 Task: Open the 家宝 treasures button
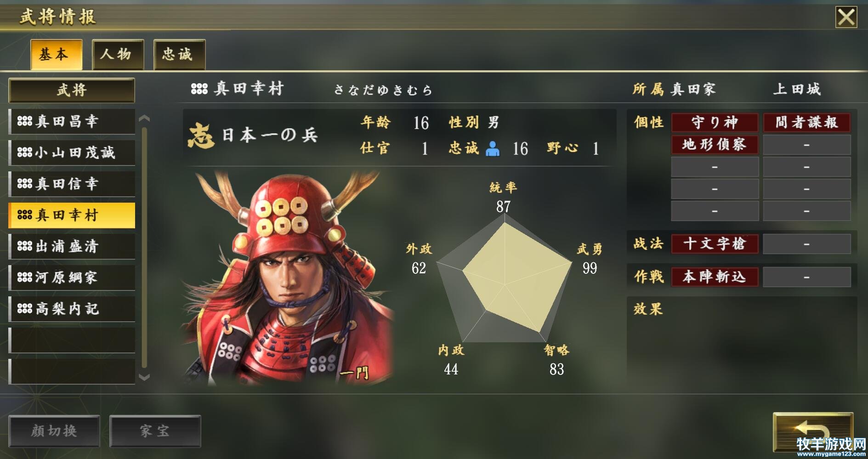coord(155,431)
